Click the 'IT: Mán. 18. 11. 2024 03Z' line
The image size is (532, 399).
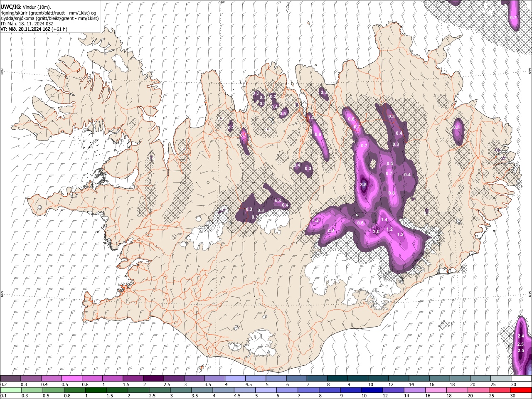click(27, 24)
